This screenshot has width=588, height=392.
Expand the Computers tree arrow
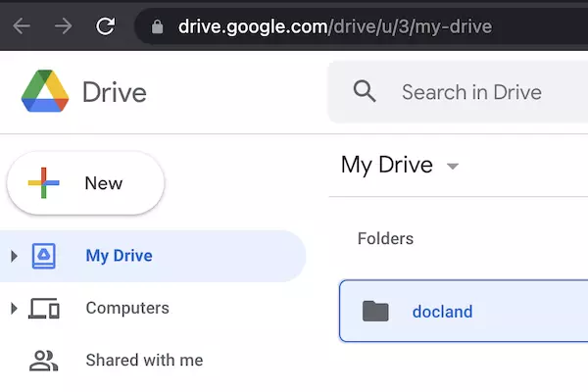(15, 309)
